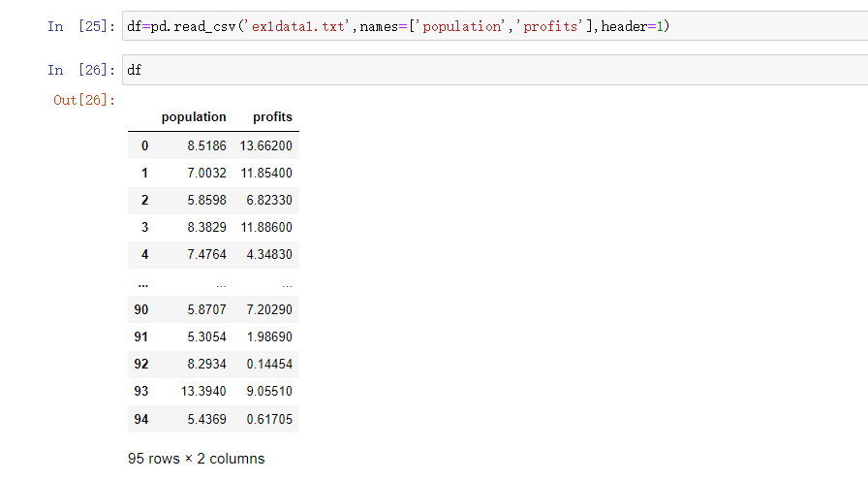Select row index 1
868x480 pixels.
click(144, 173)
